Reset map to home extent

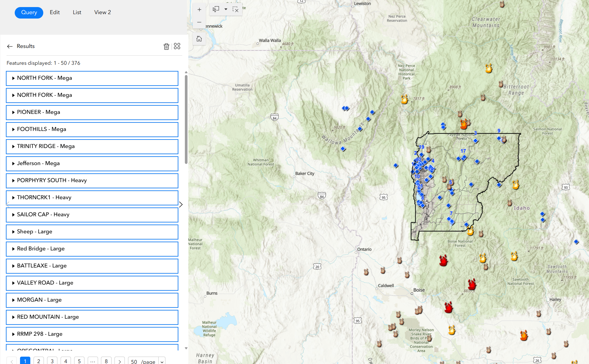click(199, 39)
